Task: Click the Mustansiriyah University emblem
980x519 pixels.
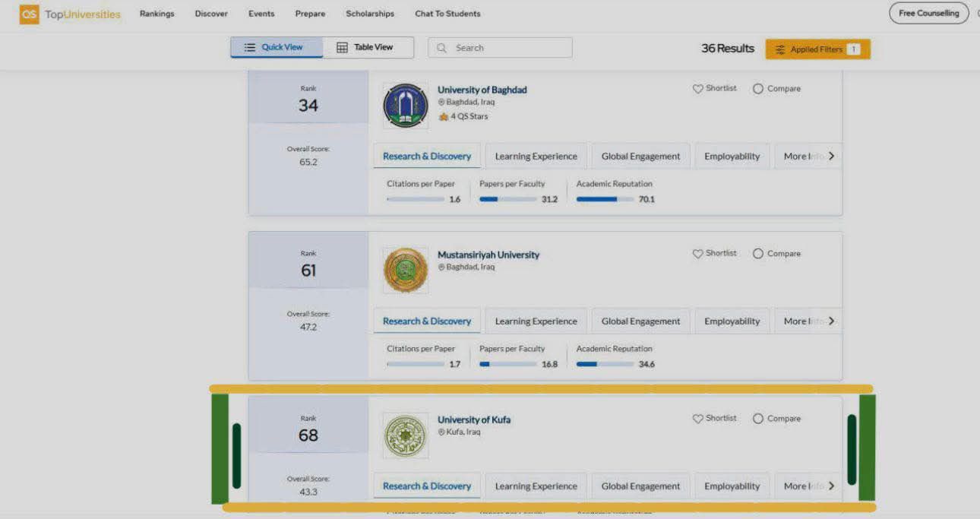Action: (406, 271)
